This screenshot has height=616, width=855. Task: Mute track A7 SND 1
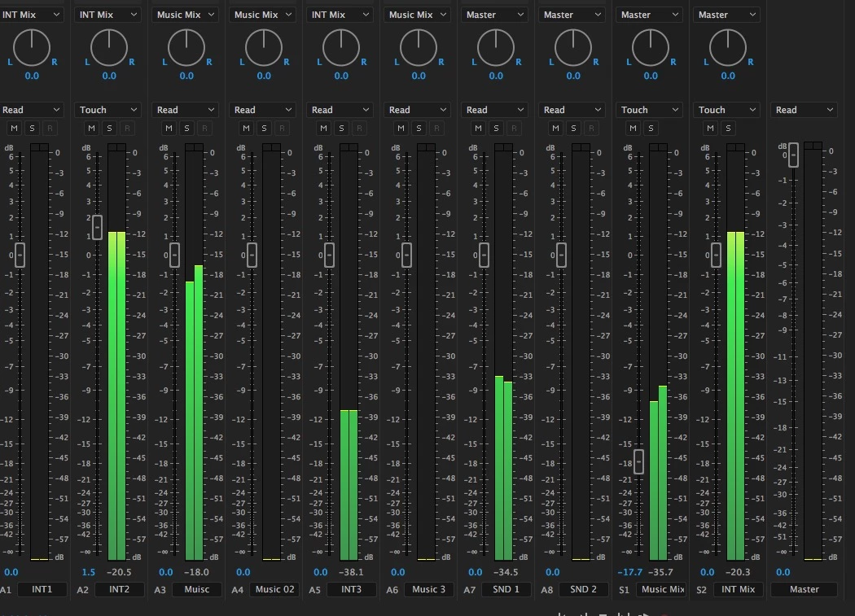tap(479, 128)
